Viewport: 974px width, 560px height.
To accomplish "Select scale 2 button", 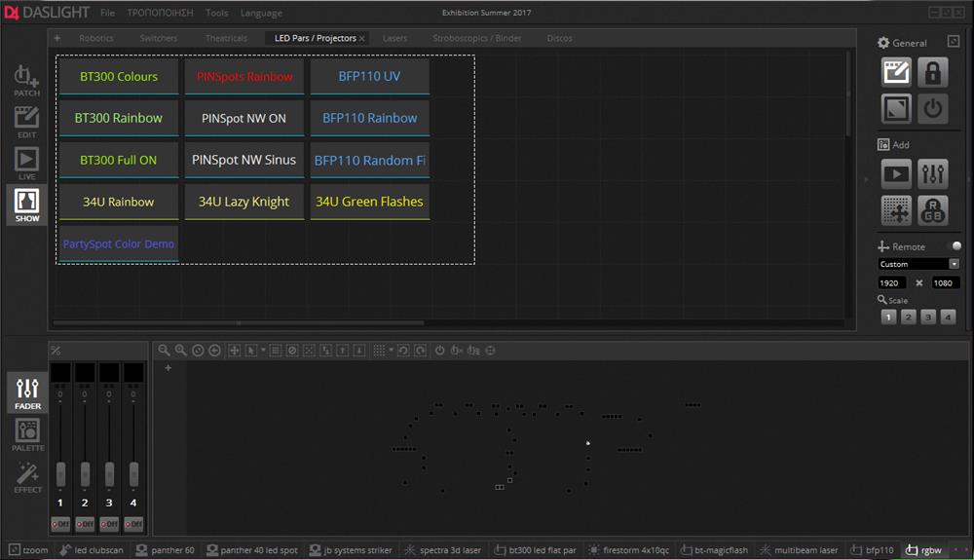I will (x=908, y=317).
